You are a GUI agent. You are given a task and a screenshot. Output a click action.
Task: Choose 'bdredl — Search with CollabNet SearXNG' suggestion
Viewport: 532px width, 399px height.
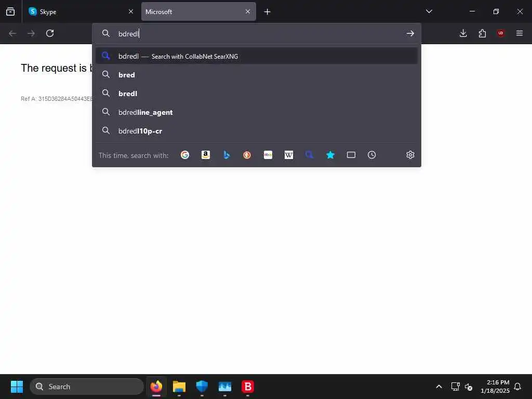[257, 56]
